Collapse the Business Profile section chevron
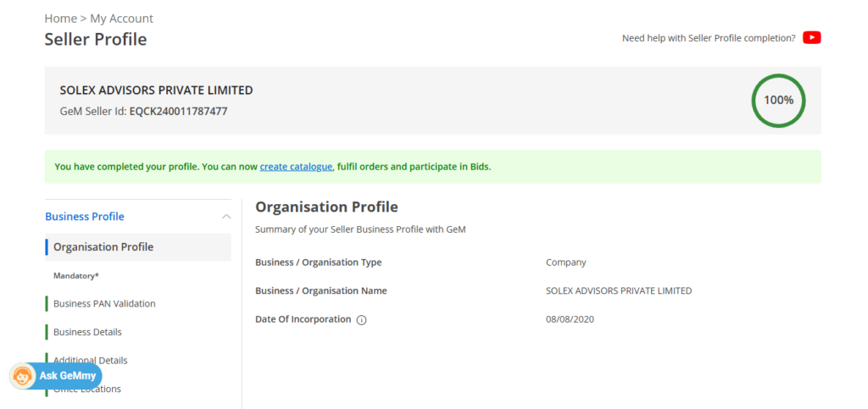The image size is (868, 409). (x=225, y=217)
